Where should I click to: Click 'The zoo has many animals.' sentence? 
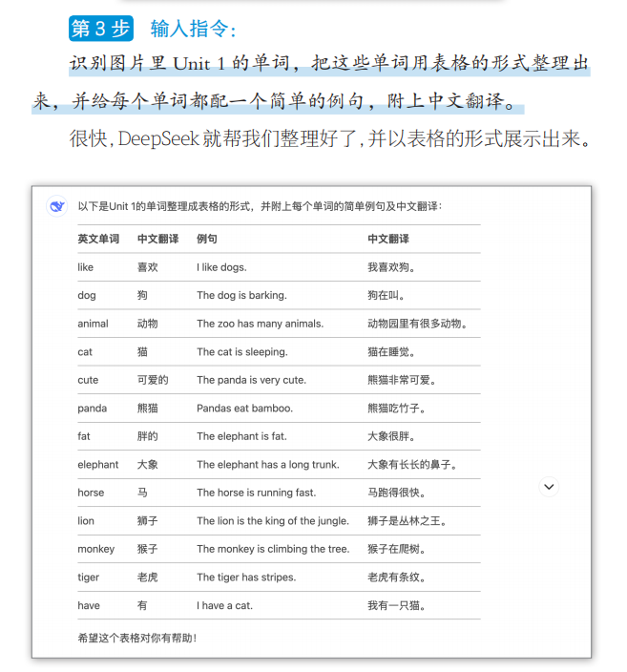click(261, 324)
